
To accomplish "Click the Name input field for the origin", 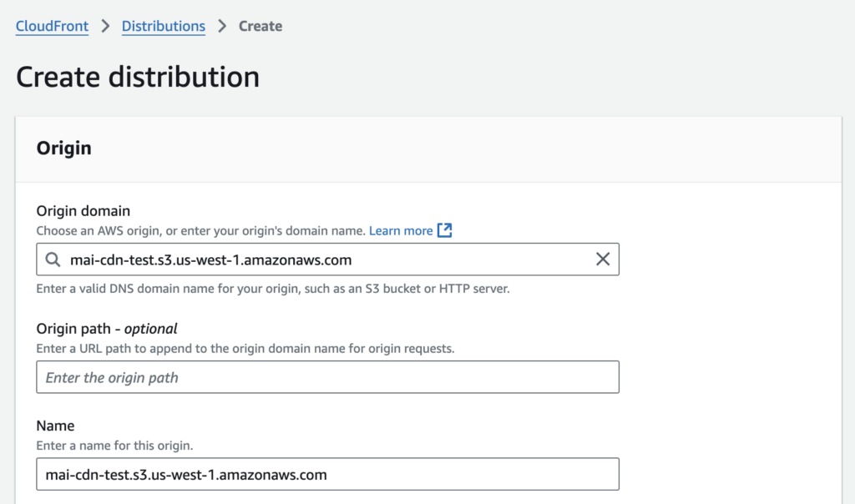I will coord(327,474).
